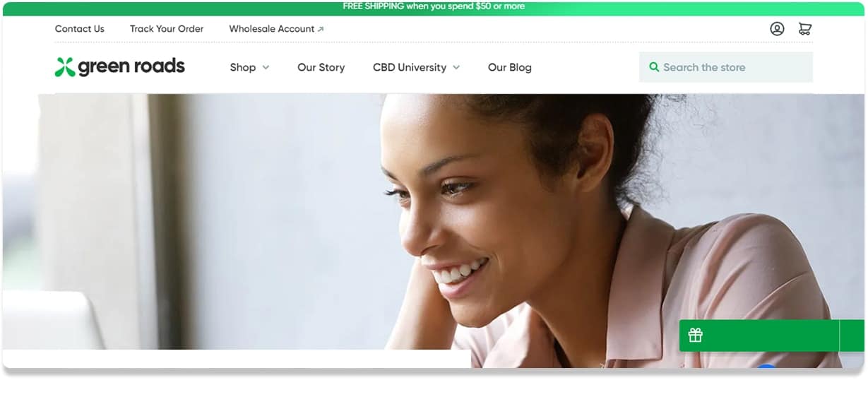
Task: Click the FREE SHIPPING promo banner
Action: [434, 6]
